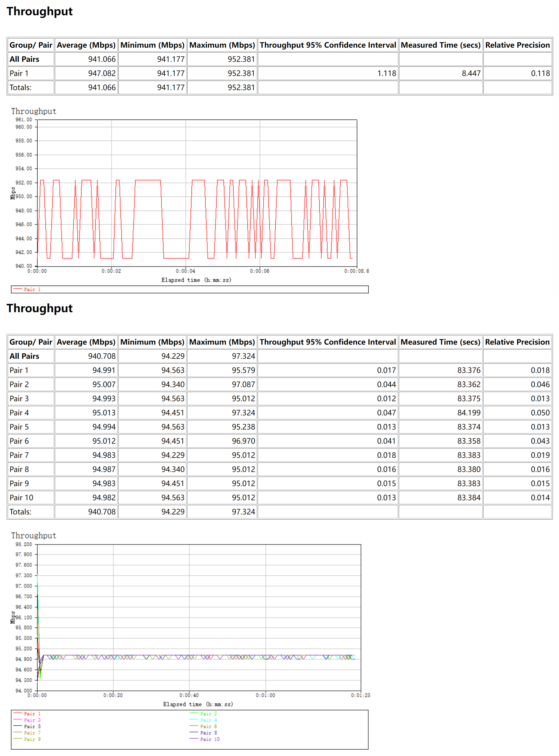Click the 0:00:08.6 time axis label

pos(357,271)
